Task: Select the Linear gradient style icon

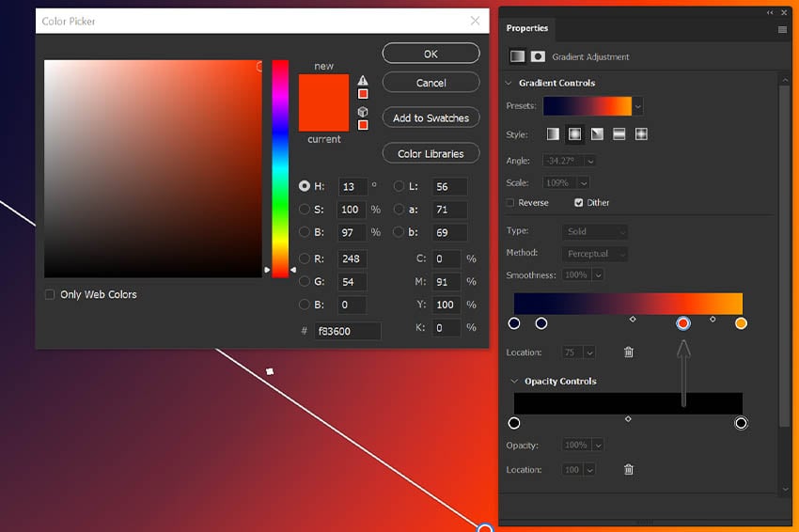Action: click(x=553, y=134)
